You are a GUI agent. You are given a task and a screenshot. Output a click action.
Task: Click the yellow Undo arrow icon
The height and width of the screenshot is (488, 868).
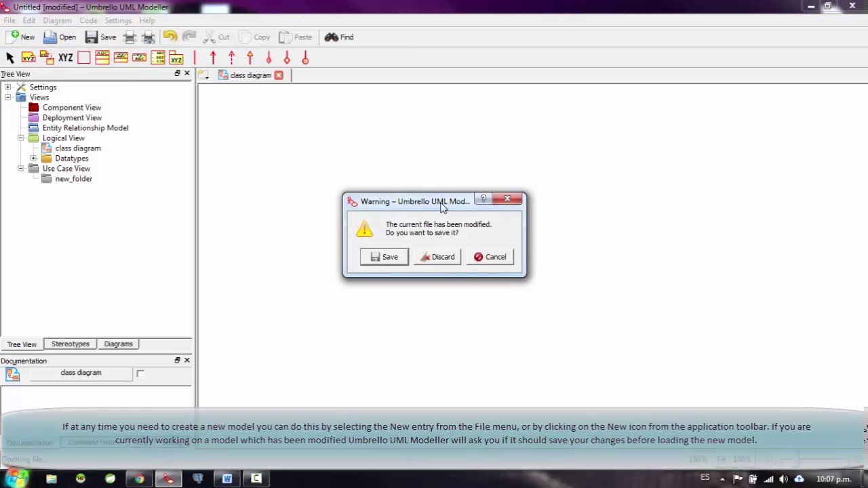point(170,37)
